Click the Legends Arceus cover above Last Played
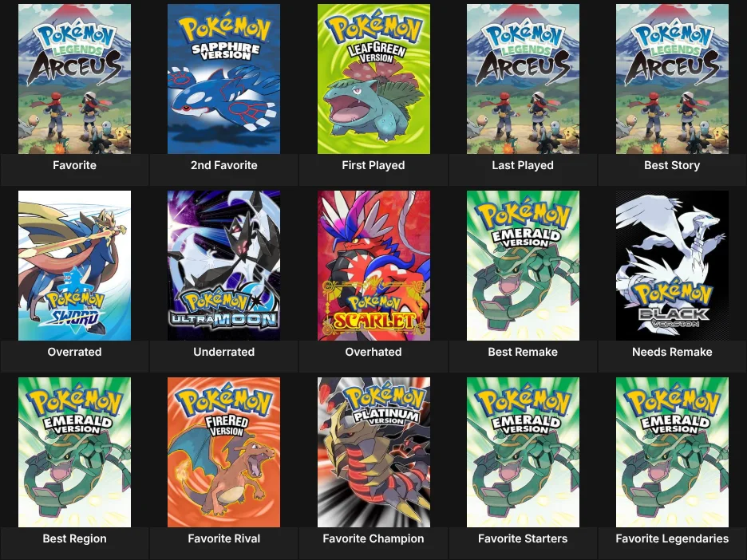This screenshot has width=747, height=560. [523, 79]
